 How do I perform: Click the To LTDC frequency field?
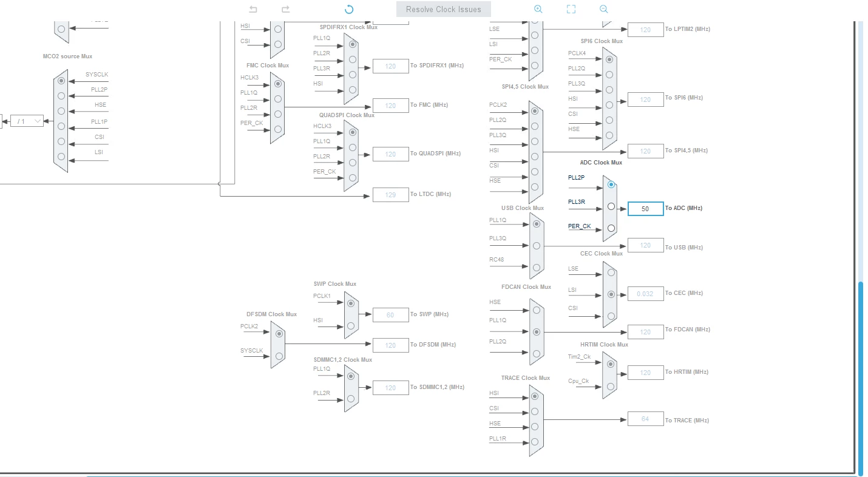tap(390, 195)
